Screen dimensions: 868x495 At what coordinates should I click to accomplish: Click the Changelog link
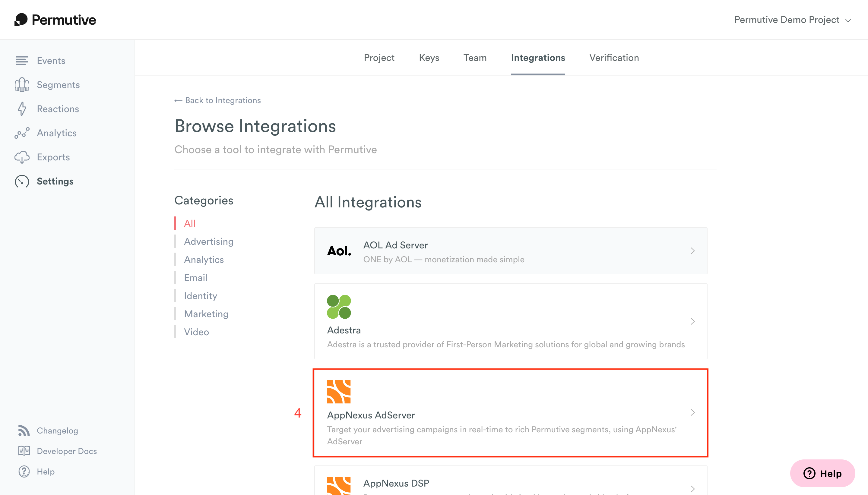[x=57, y=430]
